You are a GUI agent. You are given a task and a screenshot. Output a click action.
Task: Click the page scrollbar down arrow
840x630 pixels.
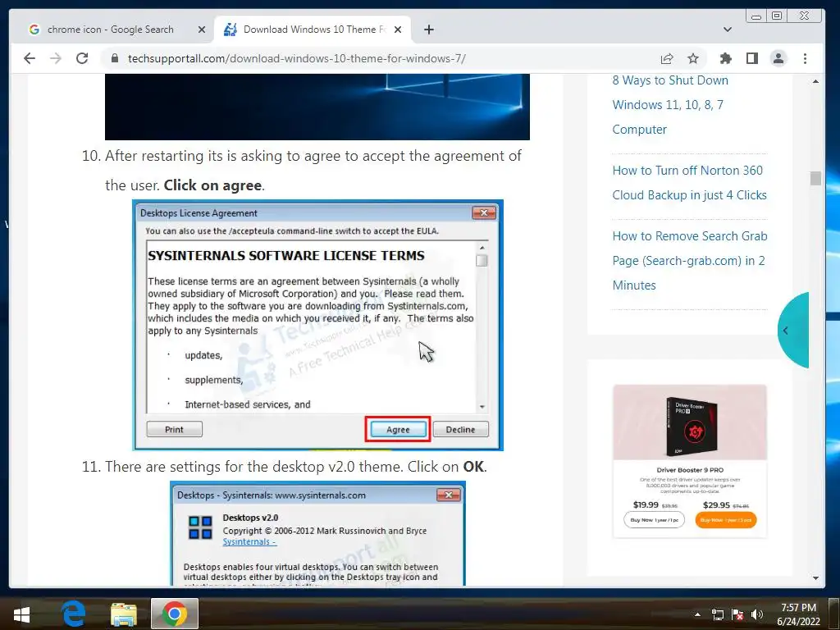(815, 578)
